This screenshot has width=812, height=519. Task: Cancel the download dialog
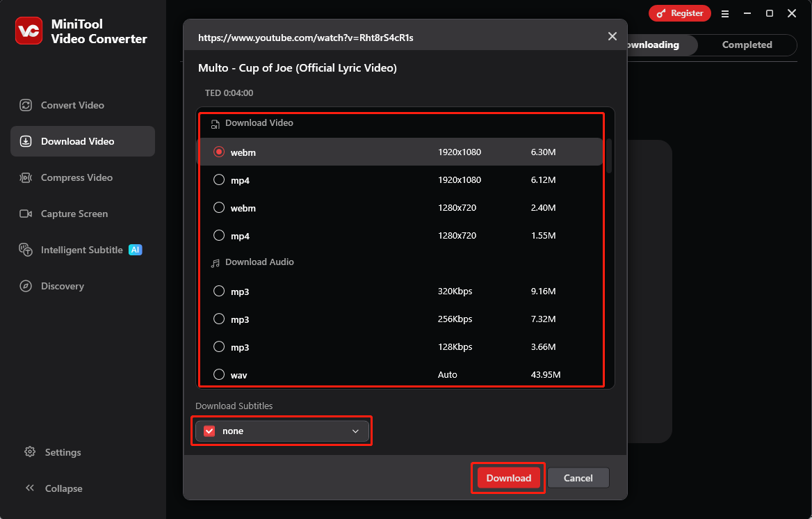click(578, 478)
